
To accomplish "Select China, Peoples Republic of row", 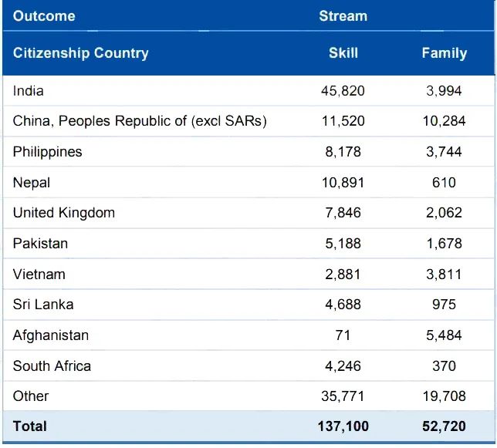I will pos(248,121).
